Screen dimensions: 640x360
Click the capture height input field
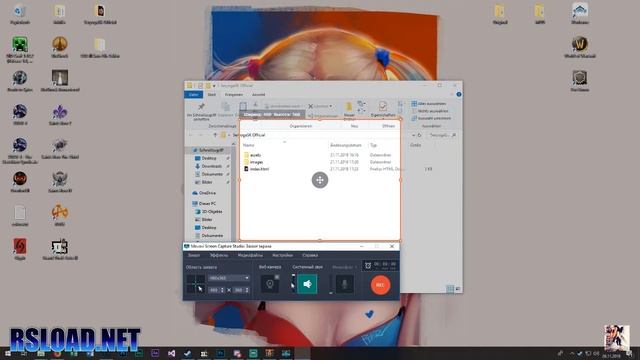tap(238, 290)
